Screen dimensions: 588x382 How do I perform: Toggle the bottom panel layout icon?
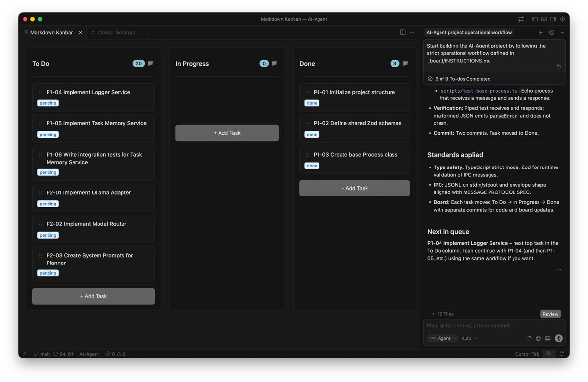[544, 19]
